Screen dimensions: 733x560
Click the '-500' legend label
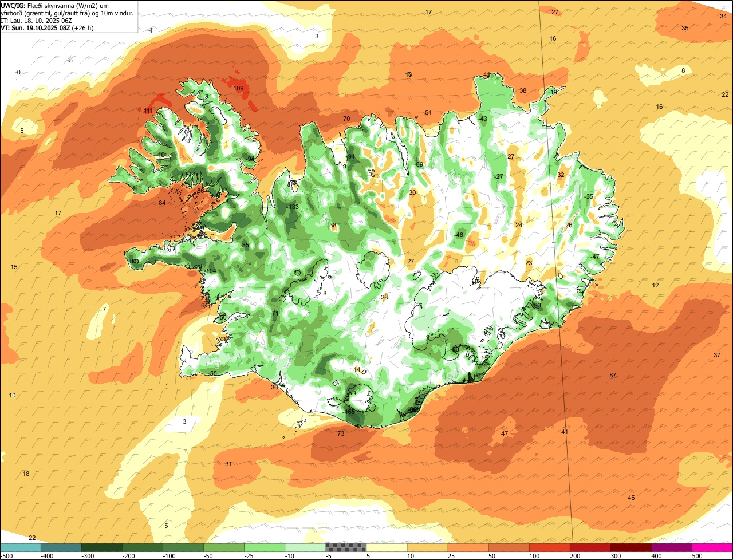(x=6, y=556)
